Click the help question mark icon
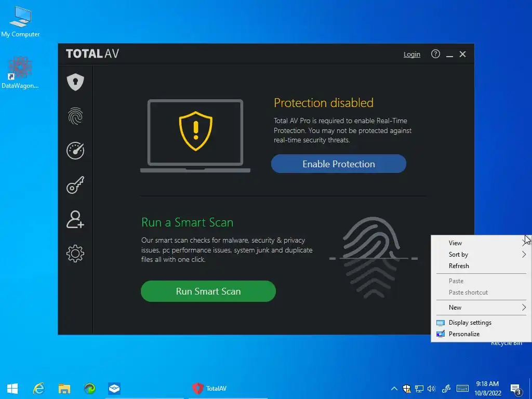The width and height of the screenshot is (532, 399). click(435, 54)
